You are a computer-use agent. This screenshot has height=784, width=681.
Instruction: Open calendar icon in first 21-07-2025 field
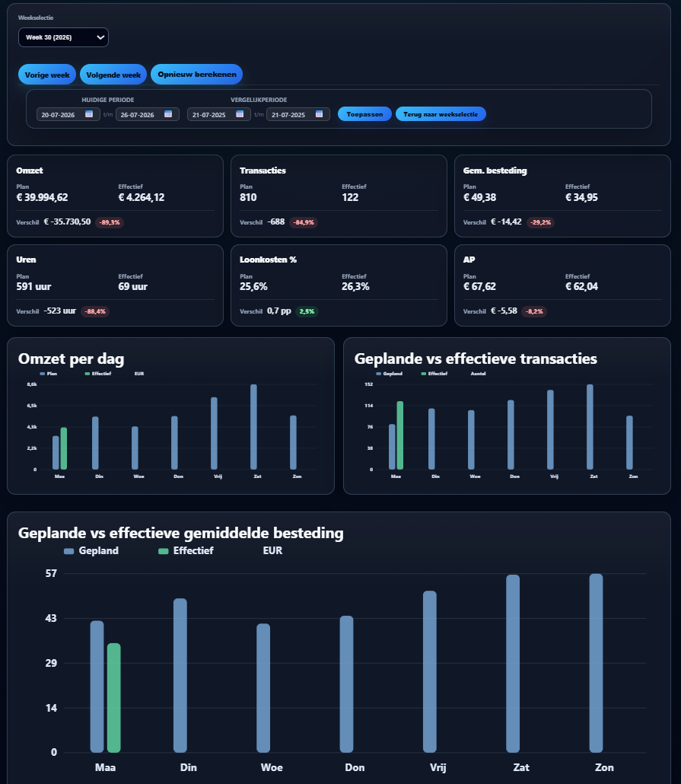(240, 114)
